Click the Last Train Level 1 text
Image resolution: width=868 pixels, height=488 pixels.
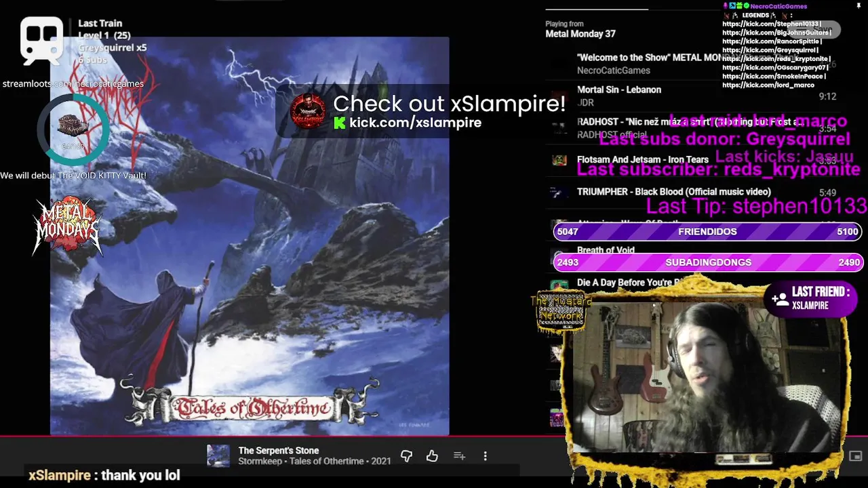click(104, 29)
